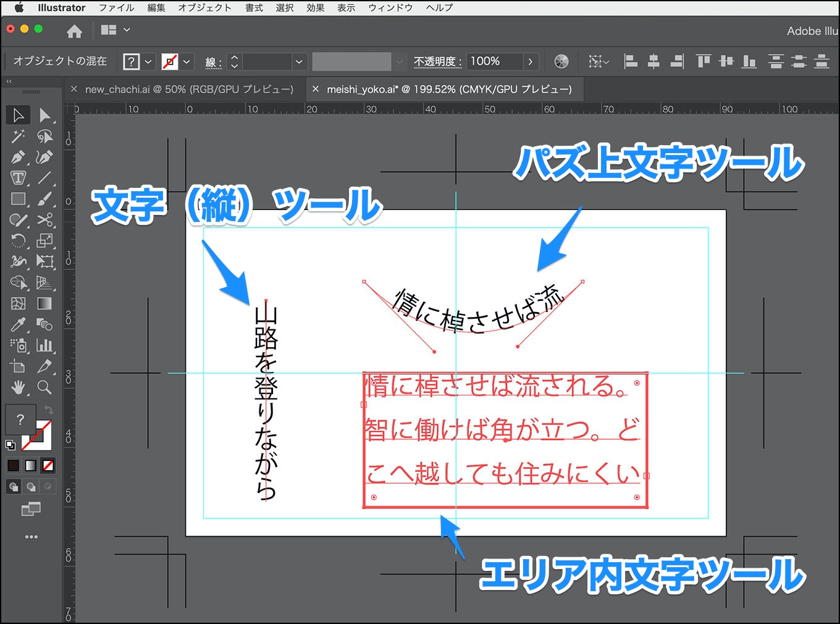Select the Scissors tool
Image resolution: width=840 pixels, height=624 pixels.
(x=44, y=220)
